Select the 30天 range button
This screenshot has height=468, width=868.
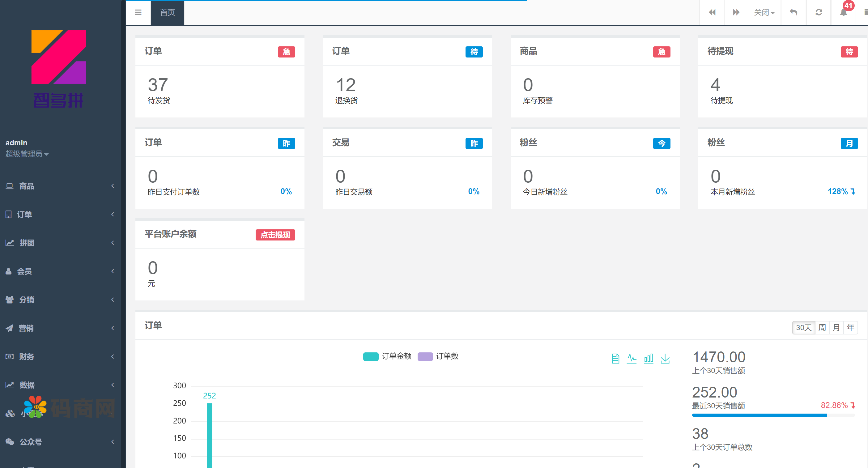click(x=803, y=327)
